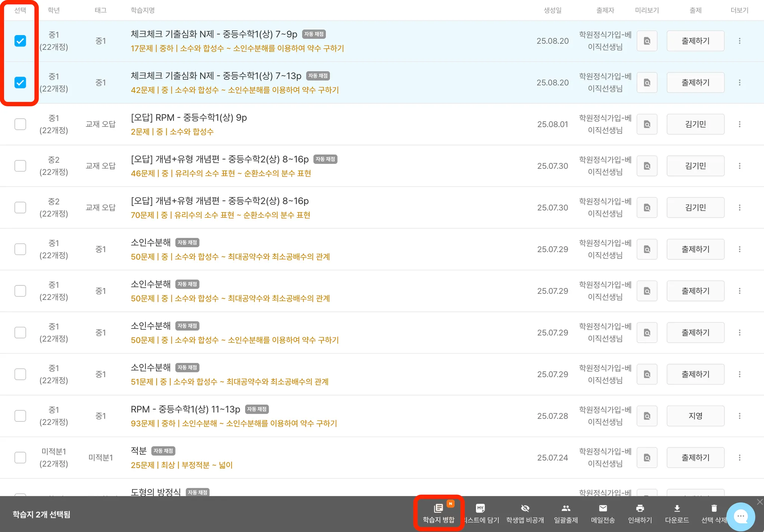Click the 인쇄하기 printer icon

640,508
